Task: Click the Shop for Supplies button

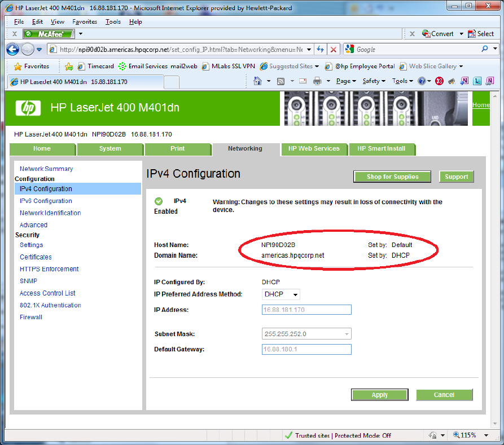Action: [x=392, y=177]
